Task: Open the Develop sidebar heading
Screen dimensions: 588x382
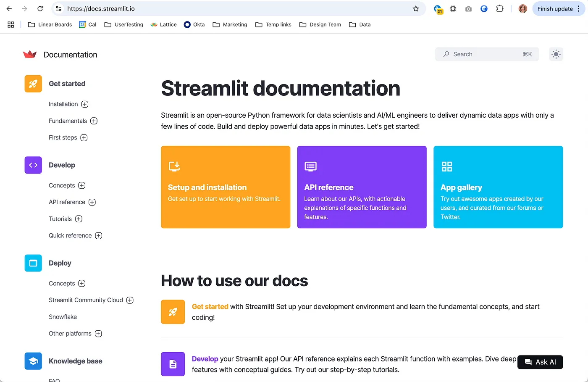Action: 62,165
